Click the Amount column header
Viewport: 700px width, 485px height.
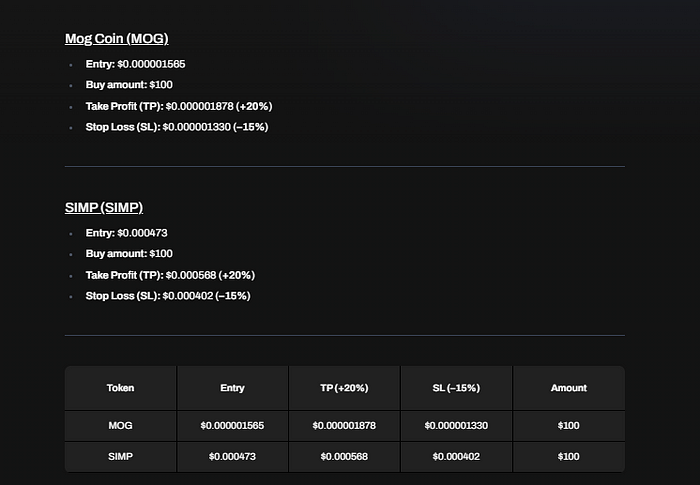click(569, 388)
